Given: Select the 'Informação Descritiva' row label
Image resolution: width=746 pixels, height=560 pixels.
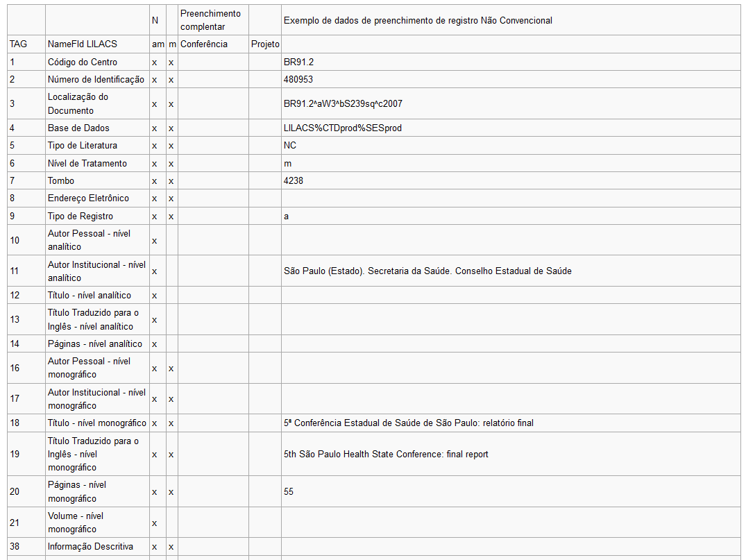Looking at the screenshot, I should click(x=90, y=547).
